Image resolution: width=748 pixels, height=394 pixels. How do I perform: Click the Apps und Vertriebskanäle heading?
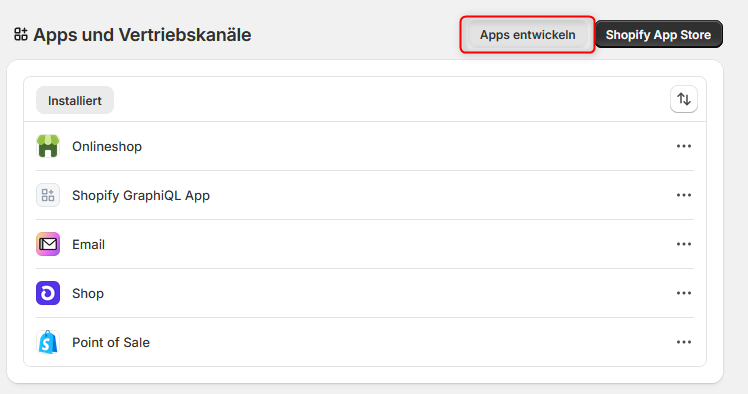point(142,35)
